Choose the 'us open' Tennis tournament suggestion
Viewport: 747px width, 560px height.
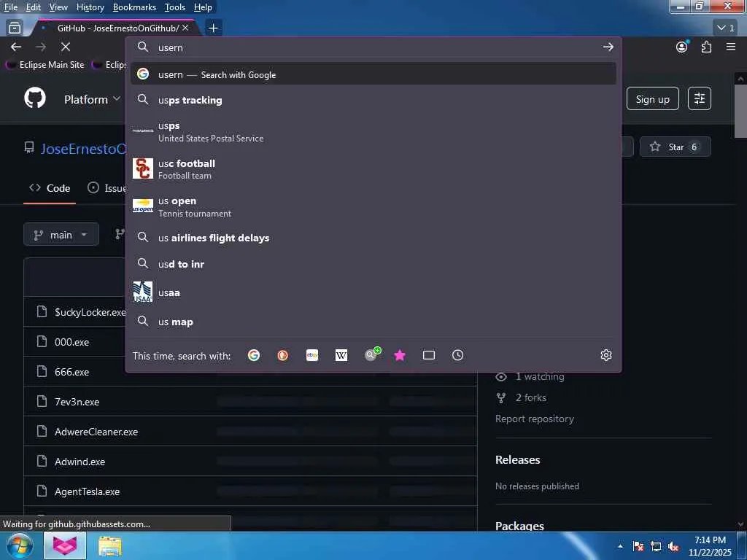click(373, 206)
